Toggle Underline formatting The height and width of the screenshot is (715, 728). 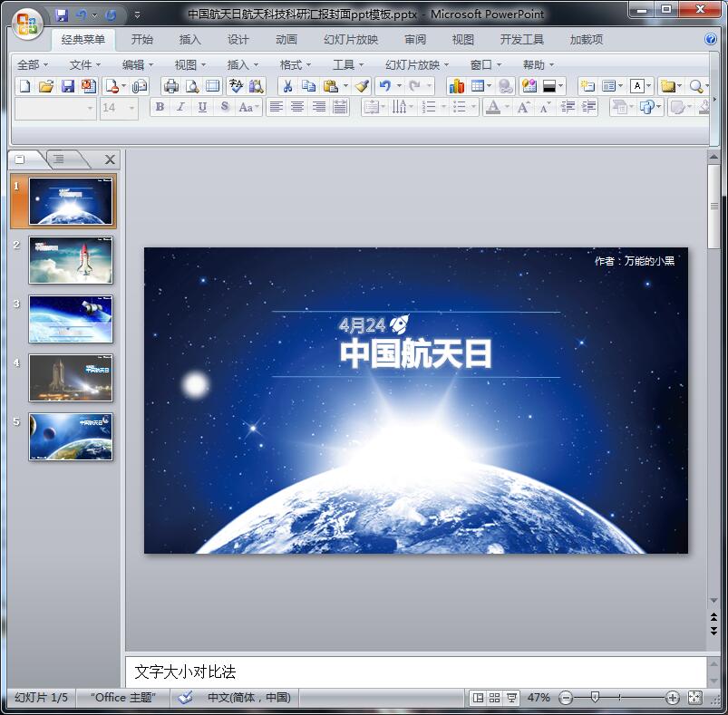[202, 107]
